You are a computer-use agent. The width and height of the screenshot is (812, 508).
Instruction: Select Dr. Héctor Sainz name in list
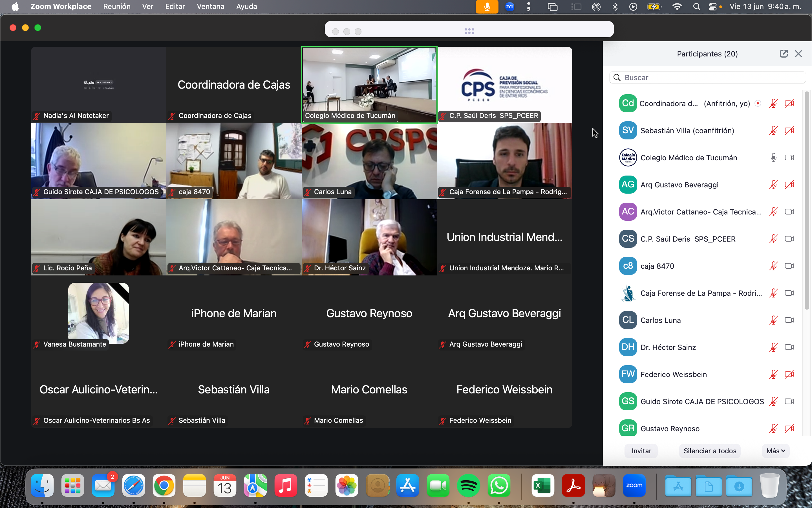(668, 347)
